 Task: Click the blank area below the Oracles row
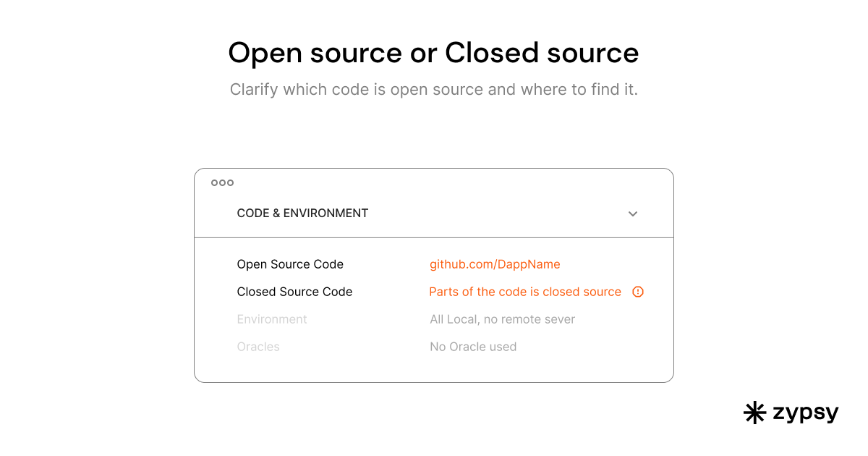tap(434, 369)
